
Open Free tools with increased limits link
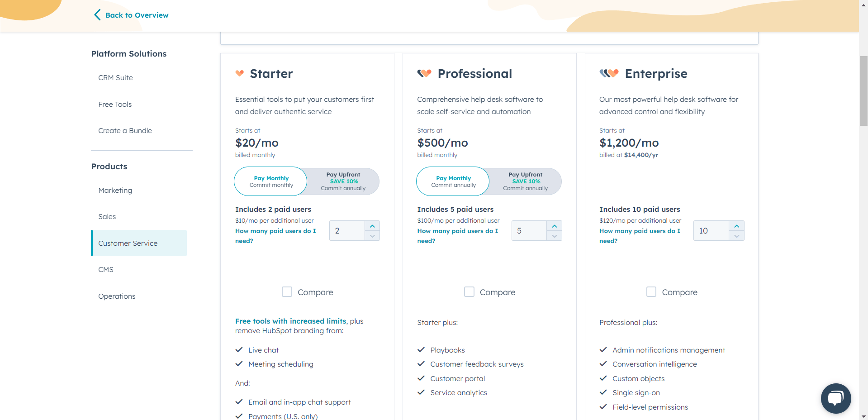pos(290,321)
